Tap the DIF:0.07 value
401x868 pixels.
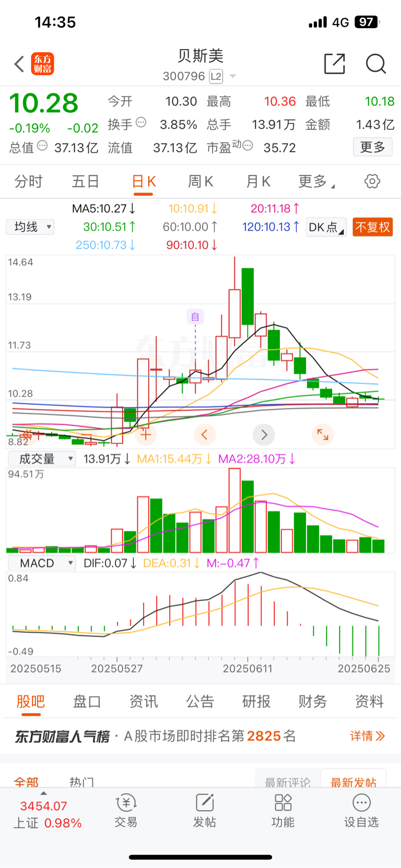point(110,563)
